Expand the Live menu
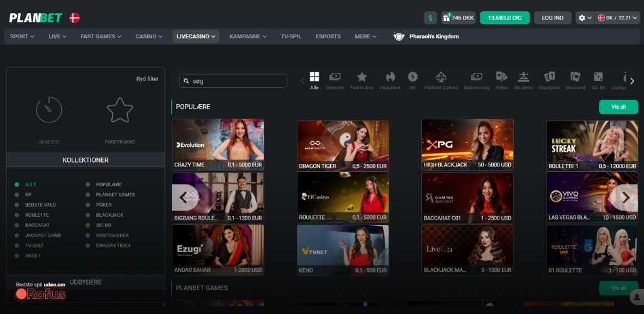644x314 pixels. click(x=57, y=36)
